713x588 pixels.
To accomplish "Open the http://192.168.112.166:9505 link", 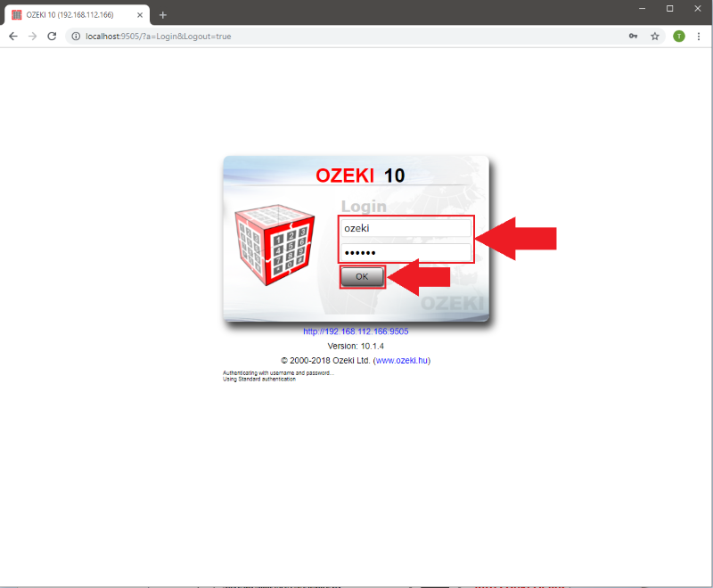I will [x=356, y=331].
